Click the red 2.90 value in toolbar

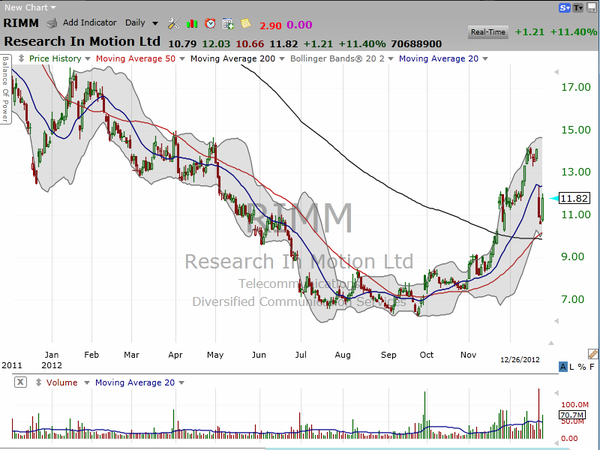[x=270, y=26]
